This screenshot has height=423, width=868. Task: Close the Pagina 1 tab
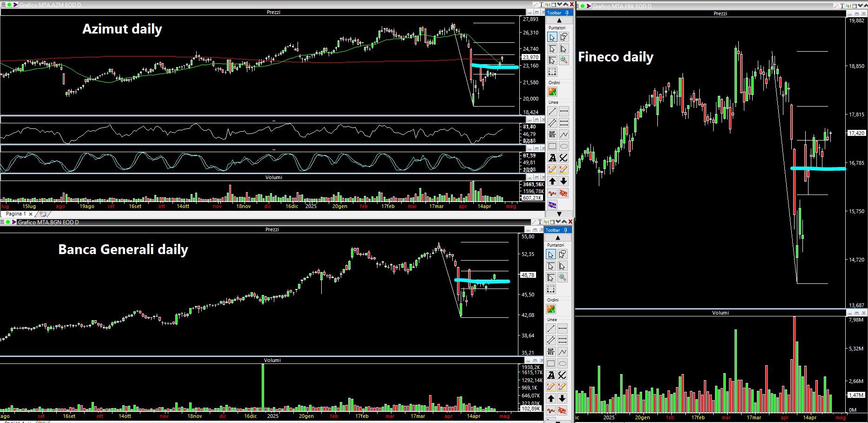point(31,214)
